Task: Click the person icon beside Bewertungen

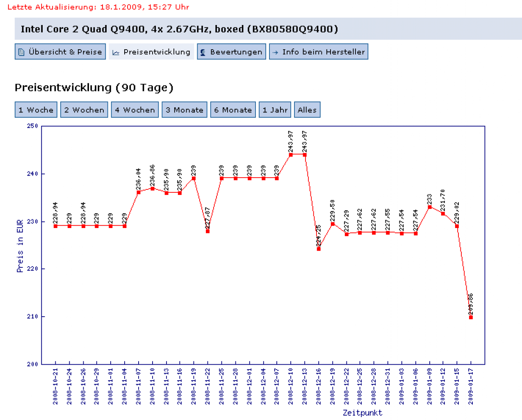Action: click(203, 52)
